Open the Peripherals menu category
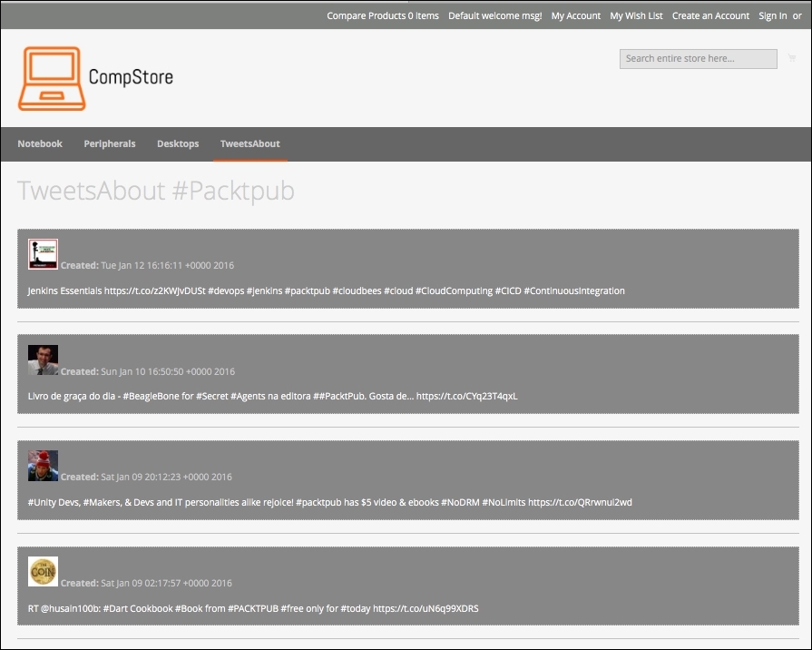 [110, 143]
